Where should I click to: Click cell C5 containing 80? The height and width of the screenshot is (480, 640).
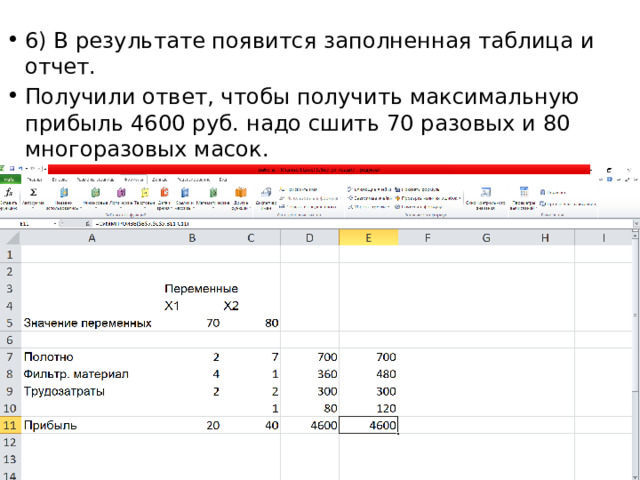tap(251, 323)
